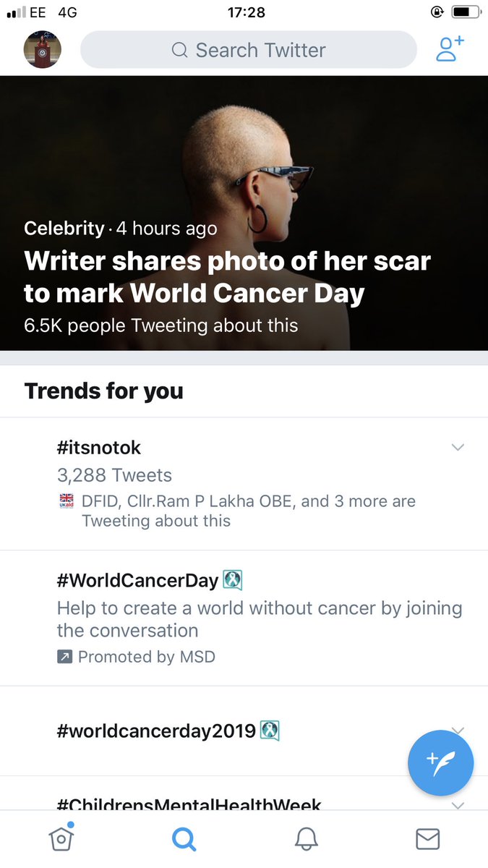Open the Notifications bell tab
488x868 pixels.
[307, 838]
